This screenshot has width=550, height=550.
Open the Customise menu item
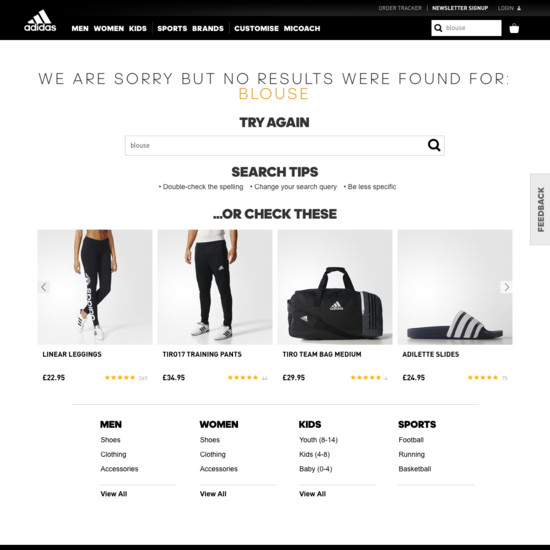tap(256, 28)
